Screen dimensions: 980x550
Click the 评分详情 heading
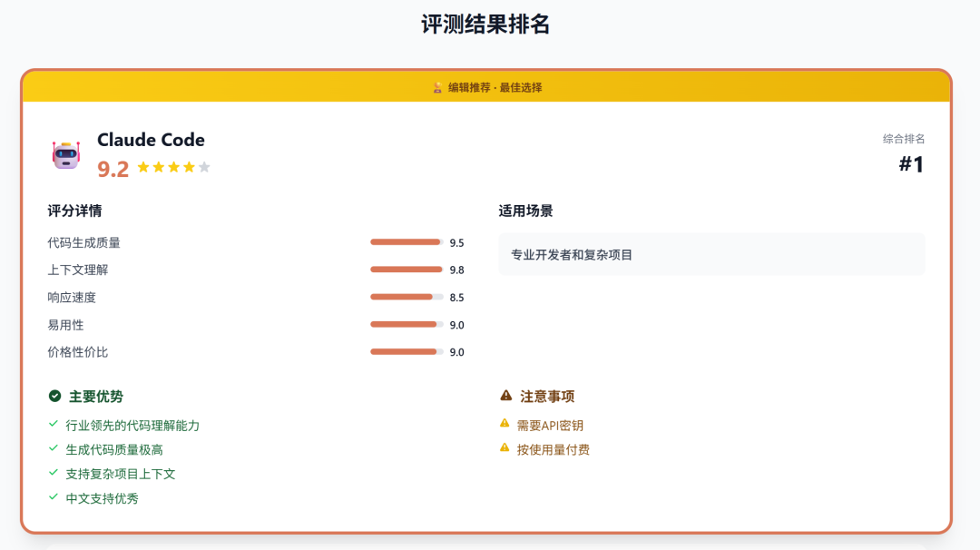pos(74,211)
